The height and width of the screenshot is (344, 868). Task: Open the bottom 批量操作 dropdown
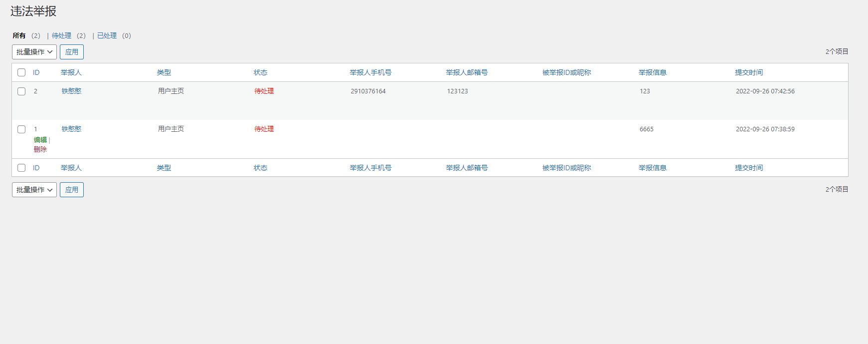34,190
